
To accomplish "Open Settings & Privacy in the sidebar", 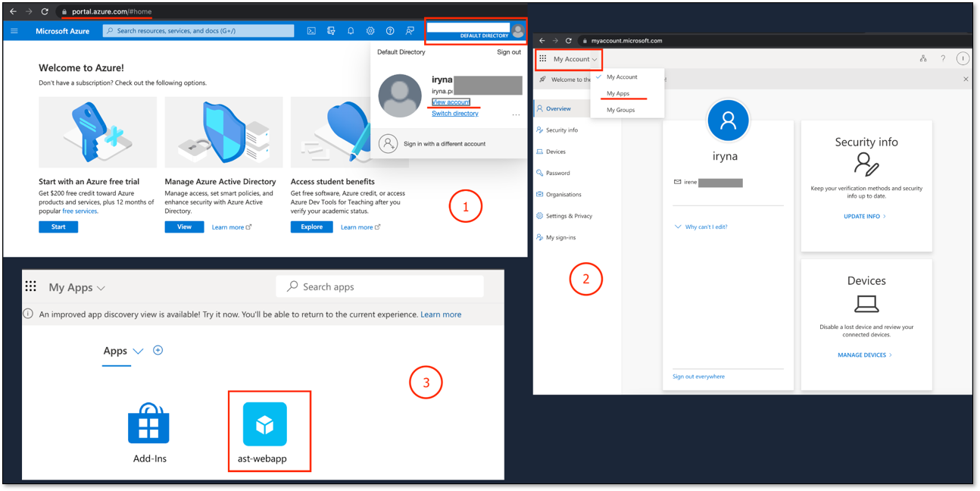I will click(x=565, y=216).
